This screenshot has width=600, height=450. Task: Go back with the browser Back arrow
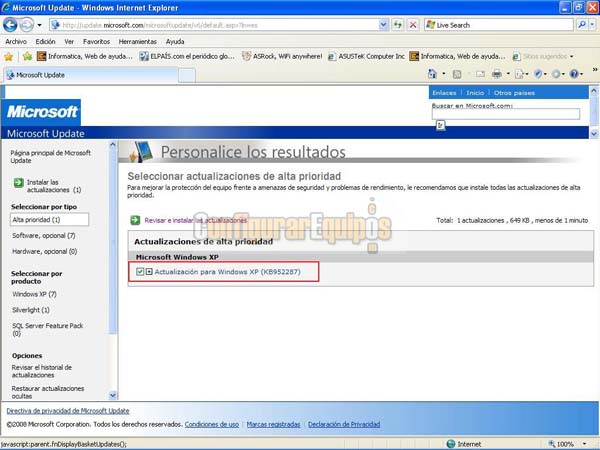coord(10,25)
